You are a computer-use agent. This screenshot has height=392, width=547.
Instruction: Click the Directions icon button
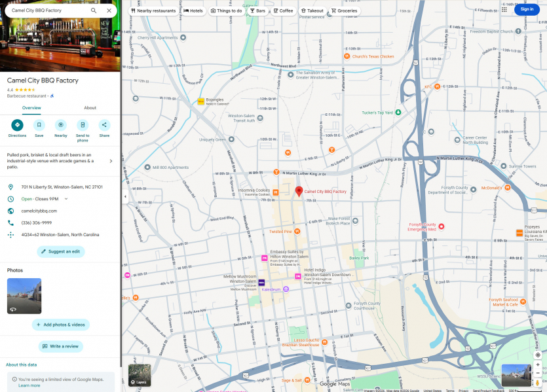[x=17, y=125]
